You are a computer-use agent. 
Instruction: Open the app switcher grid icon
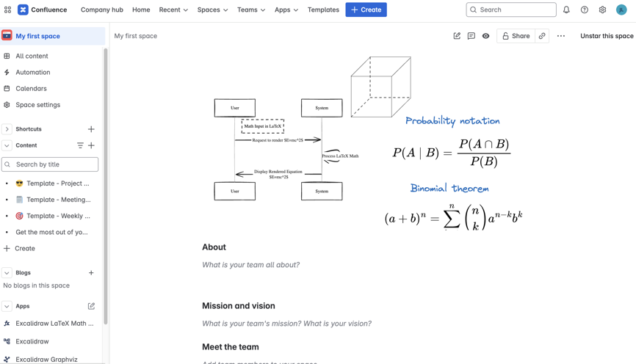(7, 10)
